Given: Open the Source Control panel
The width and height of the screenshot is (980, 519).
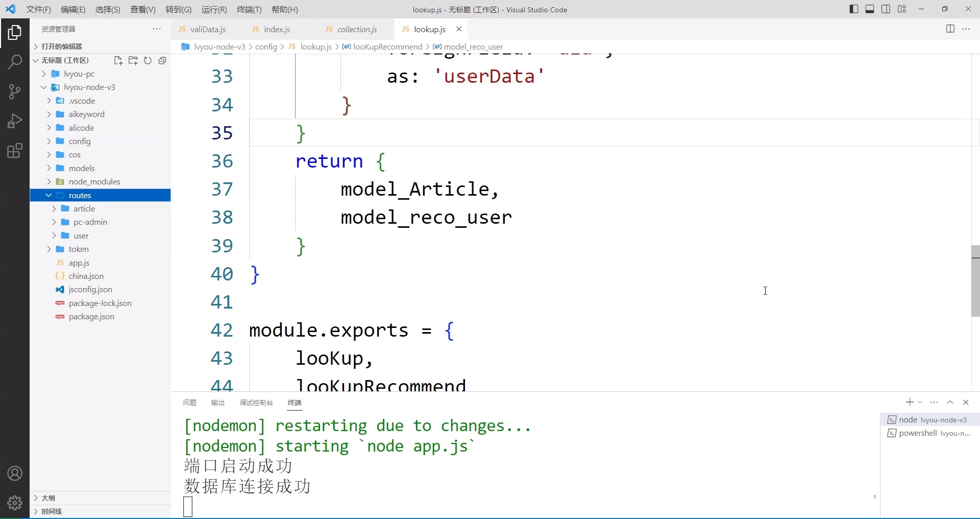Looking at the screenshot, I should [x=15, y=91].
